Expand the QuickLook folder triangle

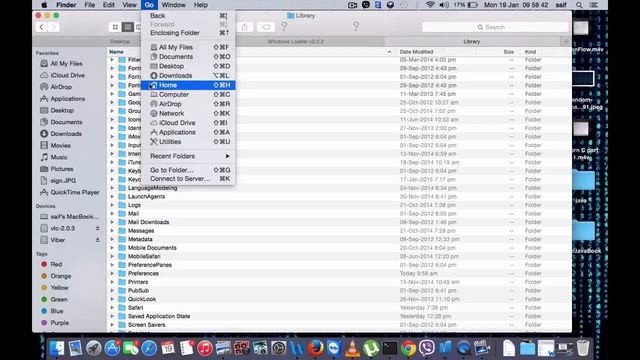(112, 299)
